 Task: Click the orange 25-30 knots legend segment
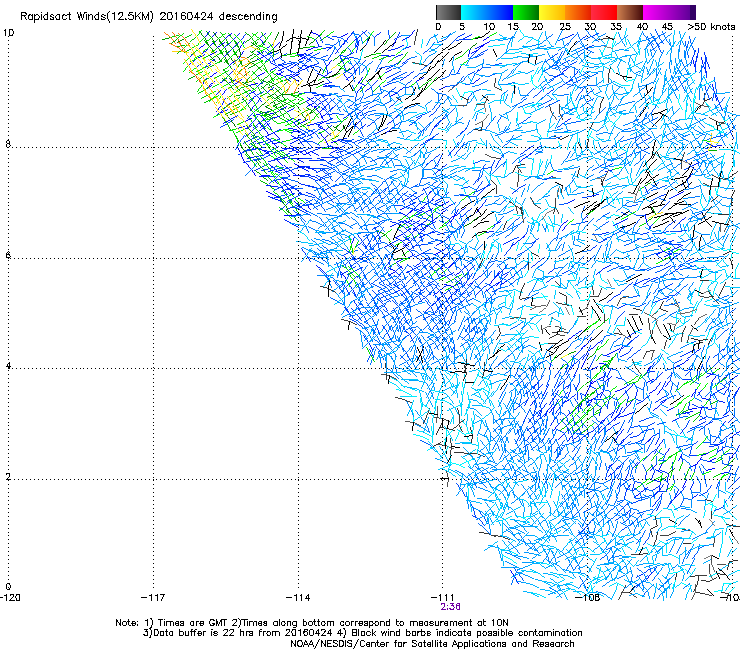(578, 12)
